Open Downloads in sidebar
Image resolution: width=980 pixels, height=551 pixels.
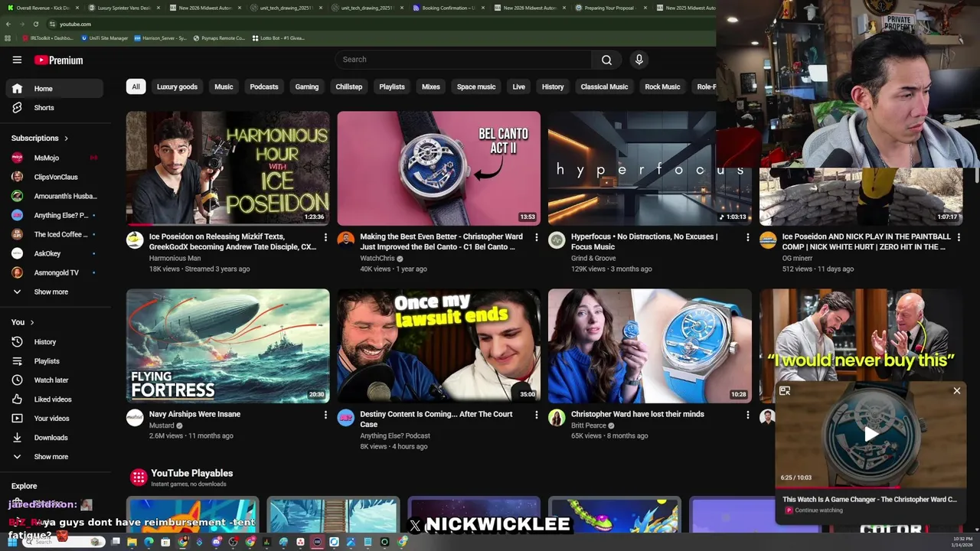point(54,438)
